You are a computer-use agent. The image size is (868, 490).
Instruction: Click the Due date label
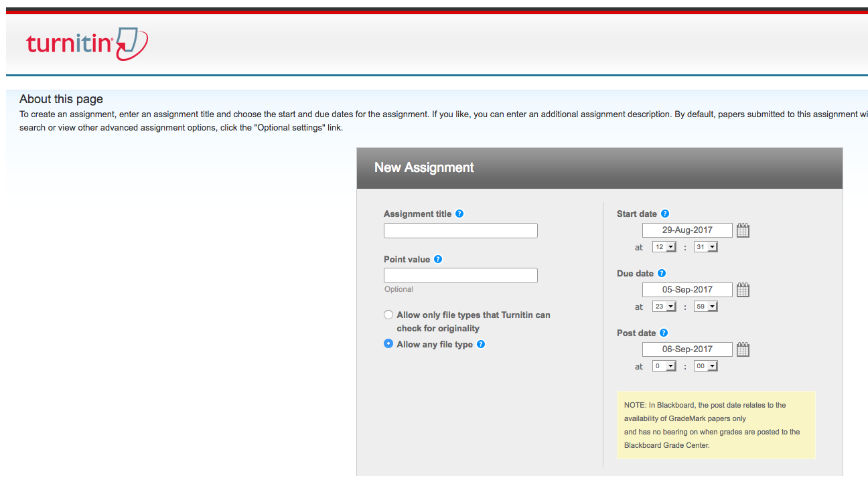(x=635, y=273)
